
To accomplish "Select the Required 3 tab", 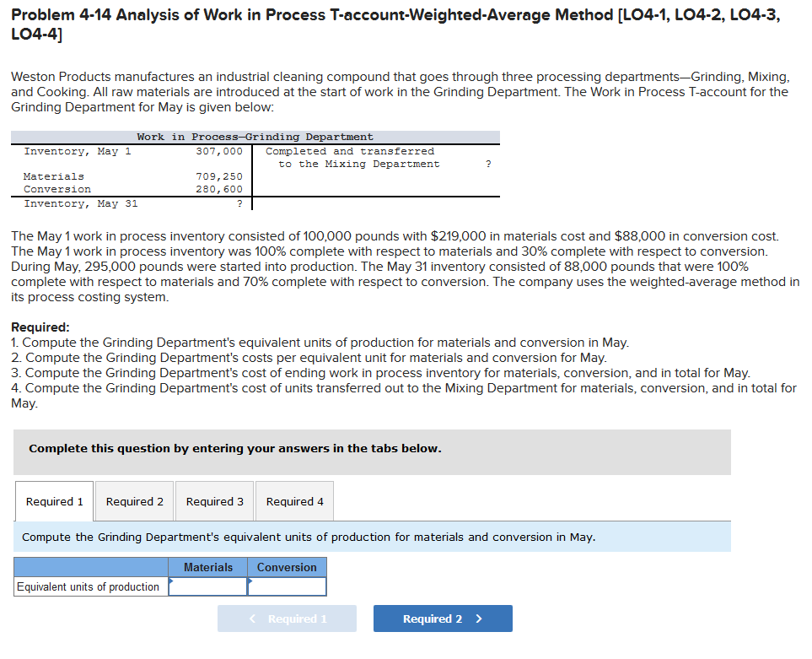I will [x=213, y=500].
